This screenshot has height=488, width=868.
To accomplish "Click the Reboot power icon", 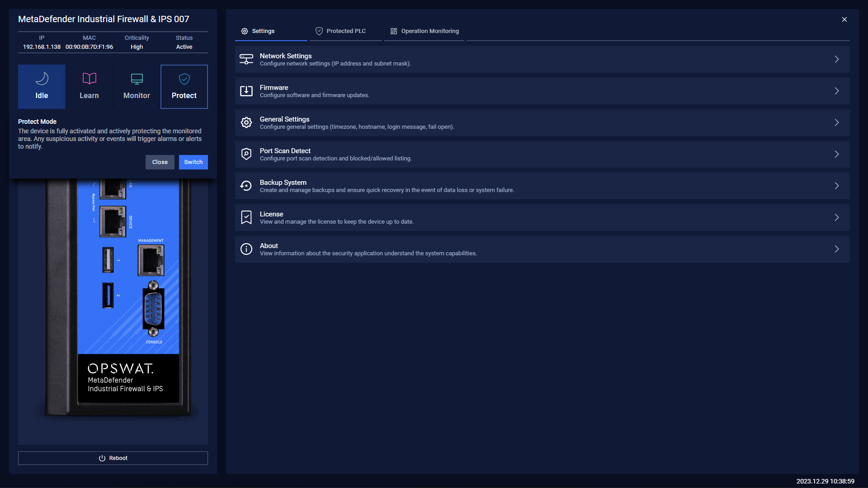I will 102,458.
